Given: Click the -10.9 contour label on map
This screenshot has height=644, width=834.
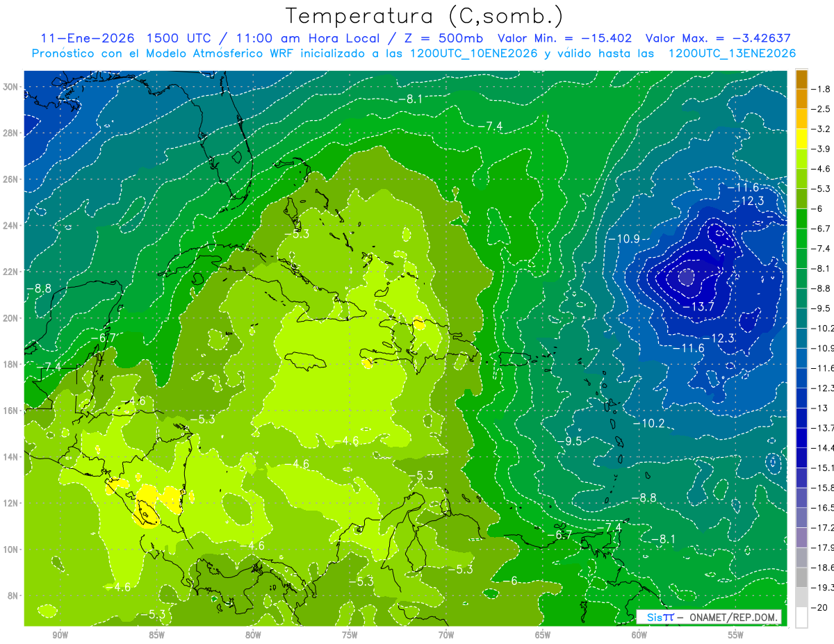Looking at the screenshot, I should pyautogui.click(x=623, y=239).
